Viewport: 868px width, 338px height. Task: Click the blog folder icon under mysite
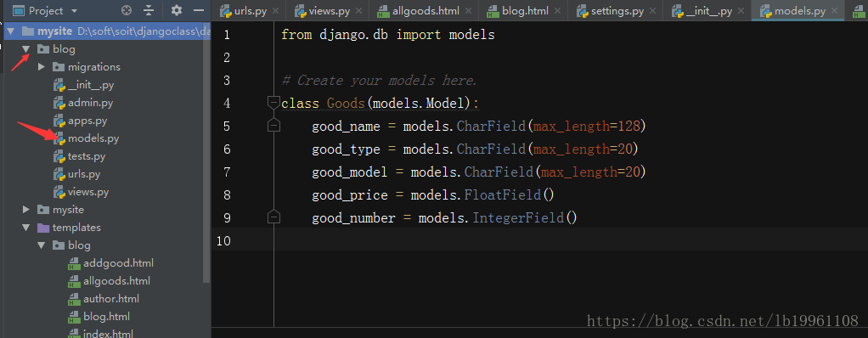(42, 49)
